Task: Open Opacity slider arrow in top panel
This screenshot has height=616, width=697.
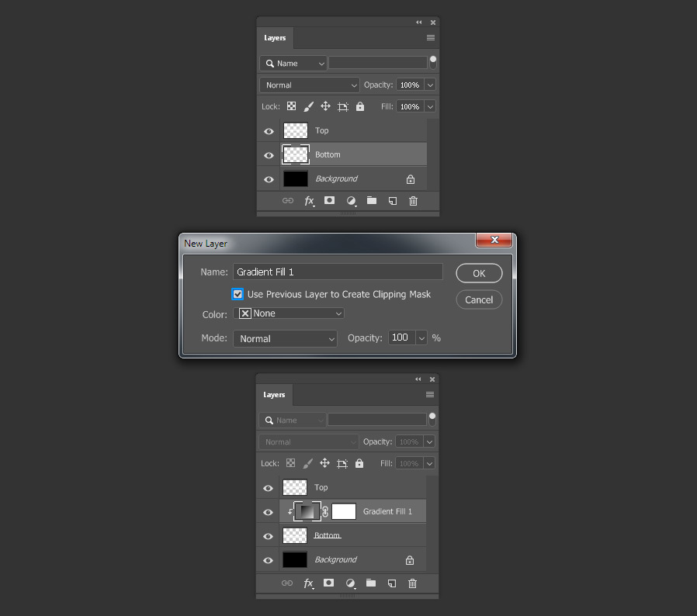Action: tap(430, 85)
